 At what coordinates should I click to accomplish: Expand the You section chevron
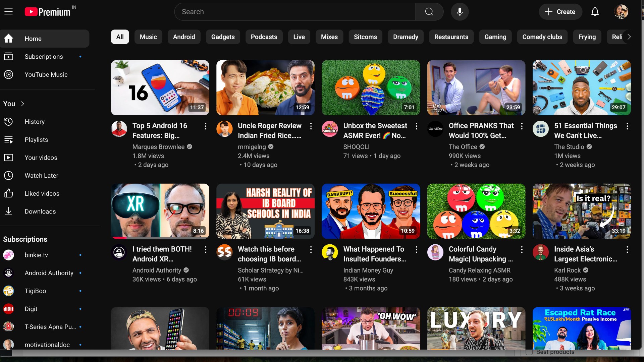tap(23, 104)
